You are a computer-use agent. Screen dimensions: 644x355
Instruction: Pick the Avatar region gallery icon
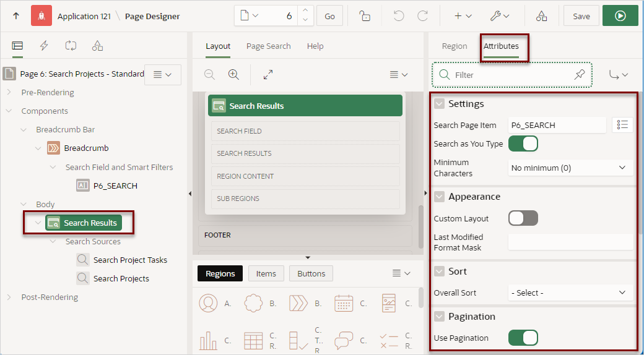pos(209,303)
